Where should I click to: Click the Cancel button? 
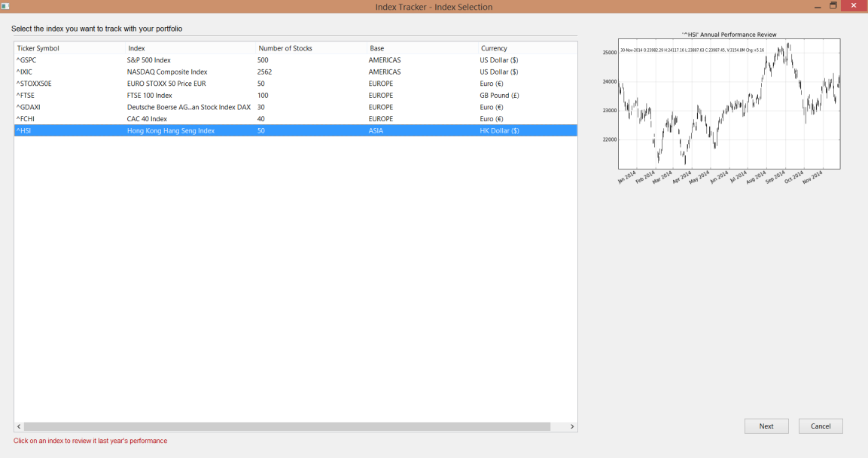(821, 426)
